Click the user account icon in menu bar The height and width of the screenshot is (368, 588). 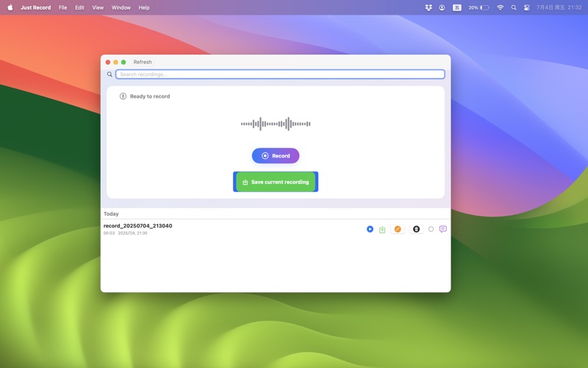tap(442, 7)
